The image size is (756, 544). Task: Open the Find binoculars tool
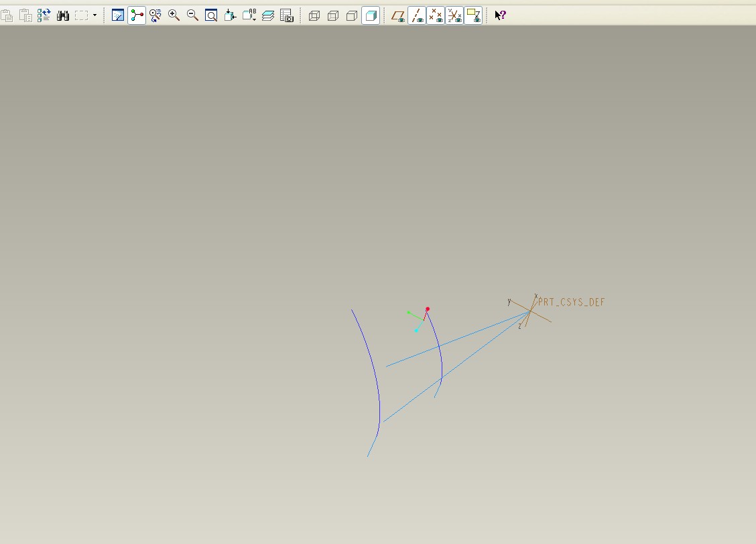[63, 16]
